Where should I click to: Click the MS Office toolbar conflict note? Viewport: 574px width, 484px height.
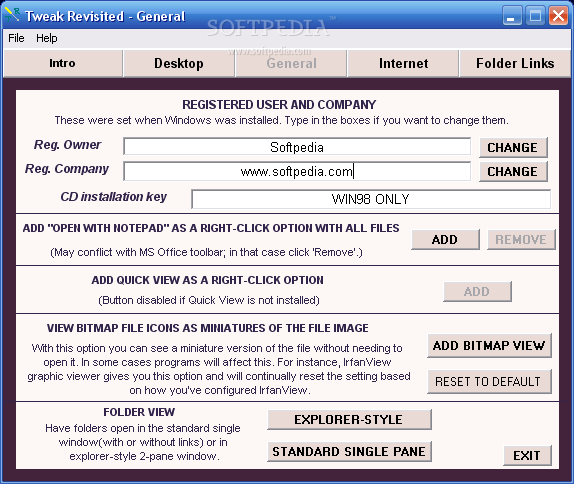pos(206,252)
